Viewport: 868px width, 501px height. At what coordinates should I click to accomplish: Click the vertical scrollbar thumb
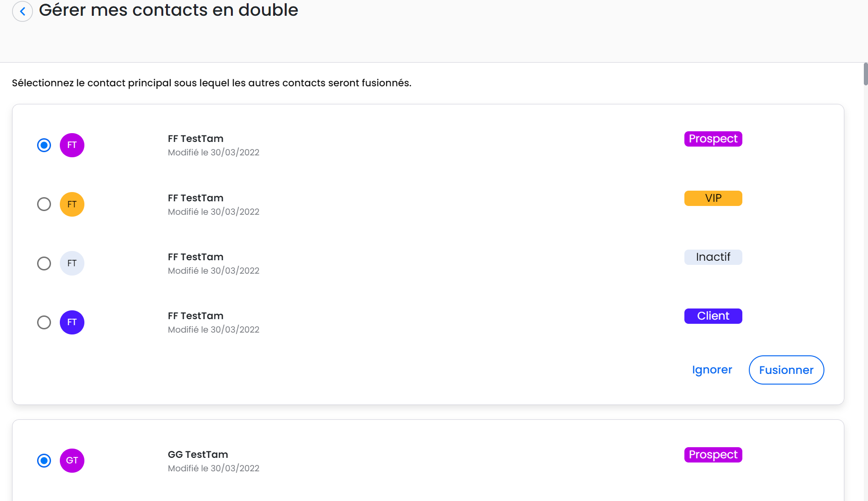[865, 74]
